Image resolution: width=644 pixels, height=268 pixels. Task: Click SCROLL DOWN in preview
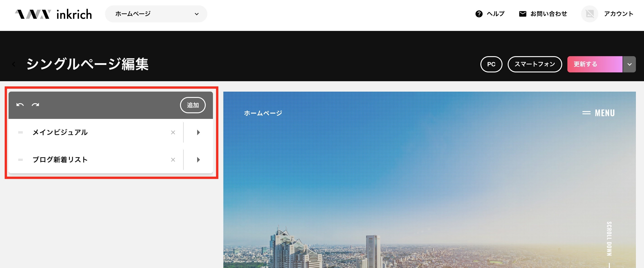click(609, 239)
